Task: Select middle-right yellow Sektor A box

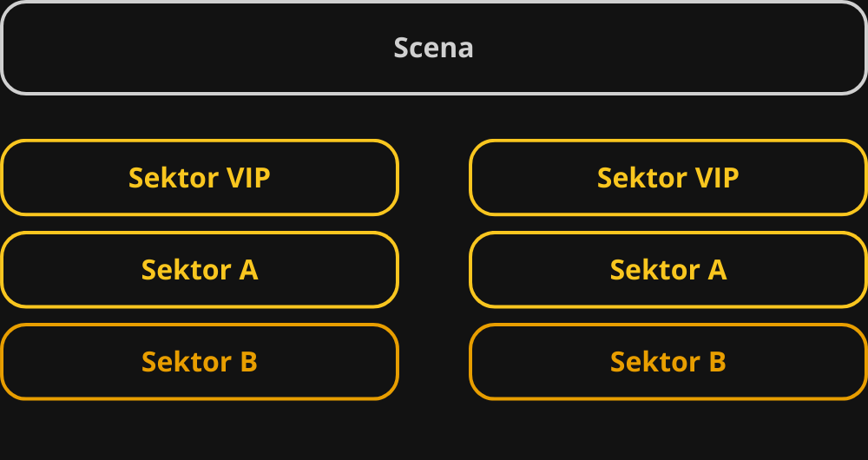Action: (x=668, y=270)
